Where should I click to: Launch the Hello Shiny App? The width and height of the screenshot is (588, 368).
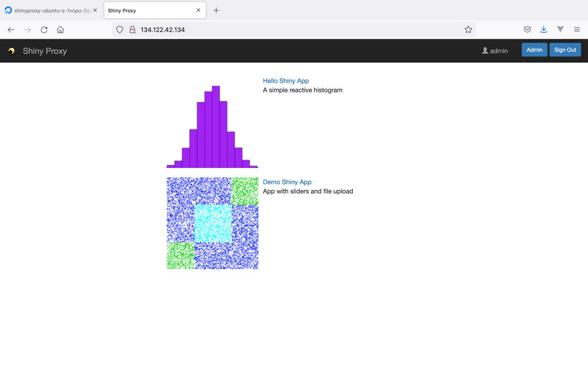[286, 81]
